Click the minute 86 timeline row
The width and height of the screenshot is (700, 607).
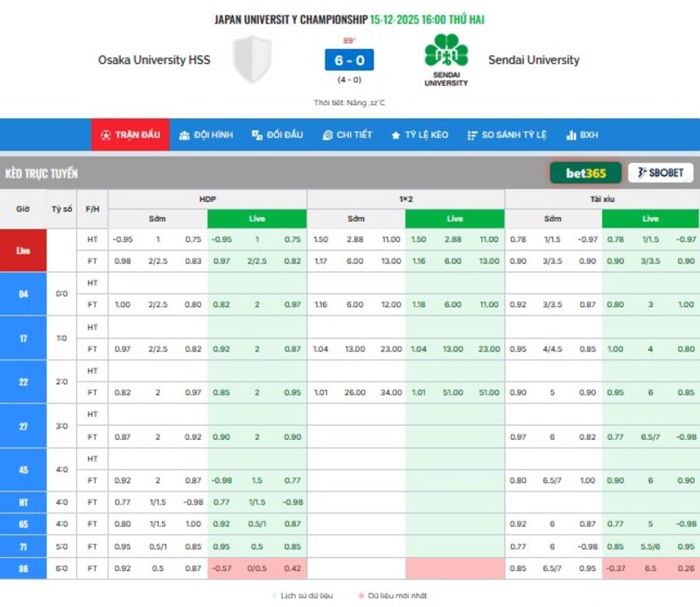pyautogui.click(x=23, y=569)
